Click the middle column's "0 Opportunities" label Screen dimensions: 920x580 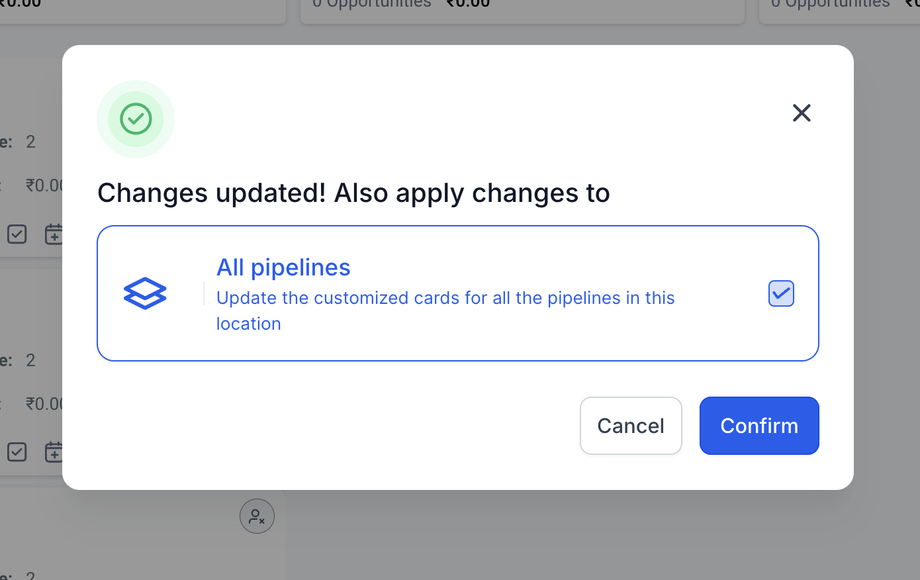pos(372,4)
